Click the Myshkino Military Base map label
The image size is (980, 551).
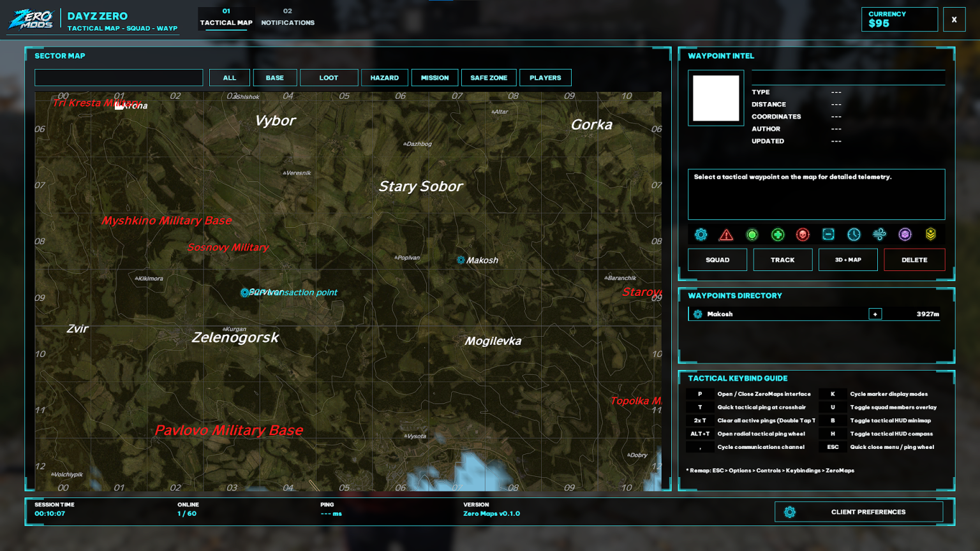[x=167, y=221]
